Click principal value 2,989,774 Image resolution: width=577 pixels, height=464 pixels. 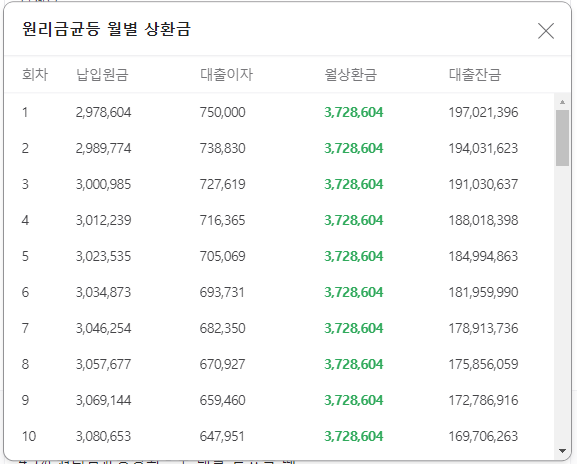(x=103, y=148)
